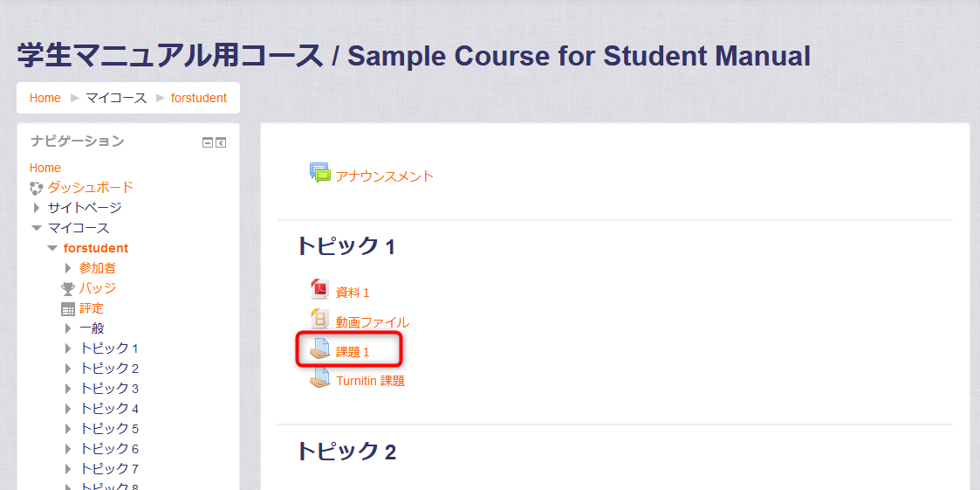The image size is (980, 490).
Task: Open トピック 3 in the navigation tree
Action: pos(109,389)
